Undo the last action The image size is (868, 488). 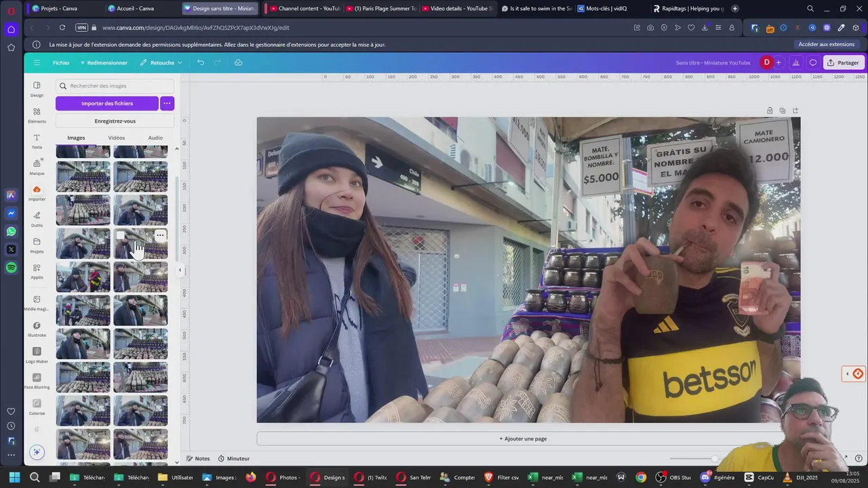(200, 62)
